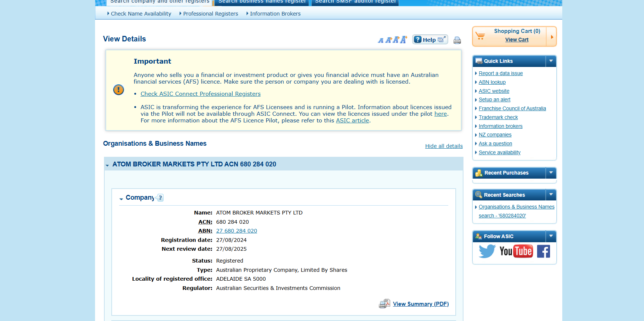
Task: Open ASIC's Twitter page
Action: (x=487, y=251)
